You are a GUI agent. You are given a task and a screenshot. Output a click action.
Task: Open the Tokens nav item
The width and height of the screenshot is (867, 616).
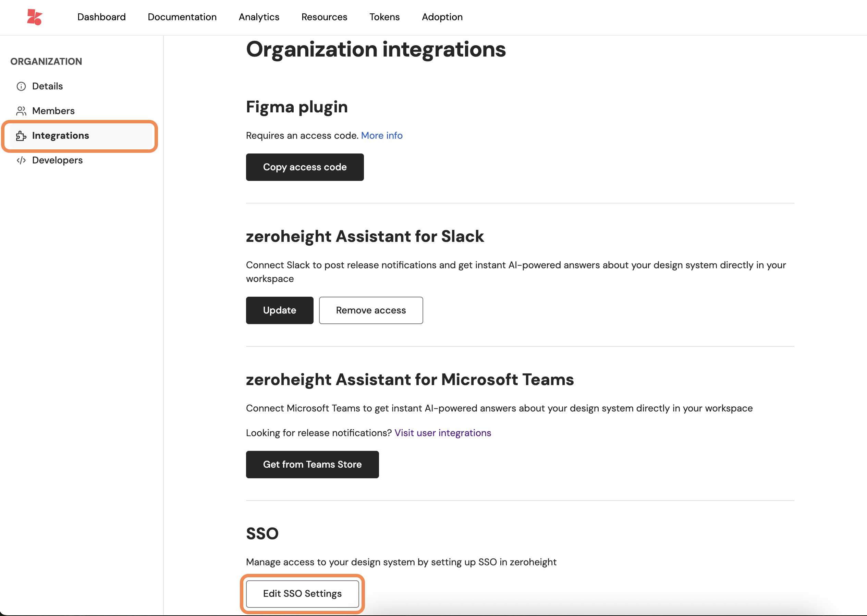click(384, 17)
